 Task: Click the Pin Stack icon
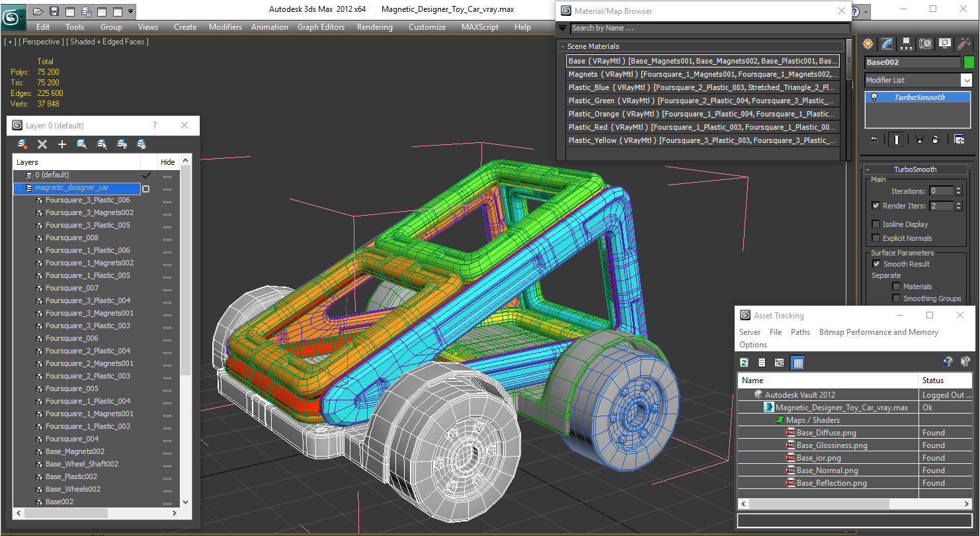tap(873, 139)
